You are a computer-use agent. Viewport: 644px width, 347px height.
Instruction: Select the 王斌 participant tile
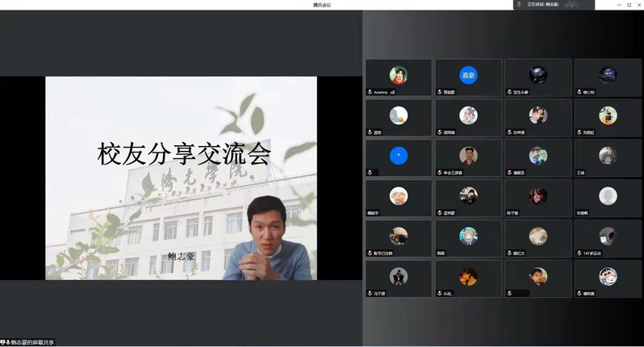[607, 158]
